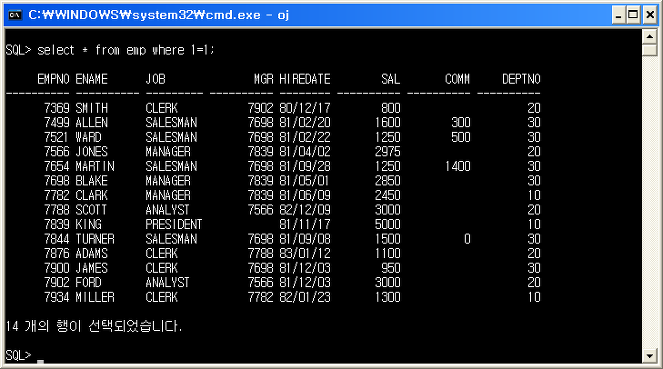Image resolution: width=663 pixels, height=369 pixels.
Task: Click hire date 81/11/17
Action: click(305, 224)
